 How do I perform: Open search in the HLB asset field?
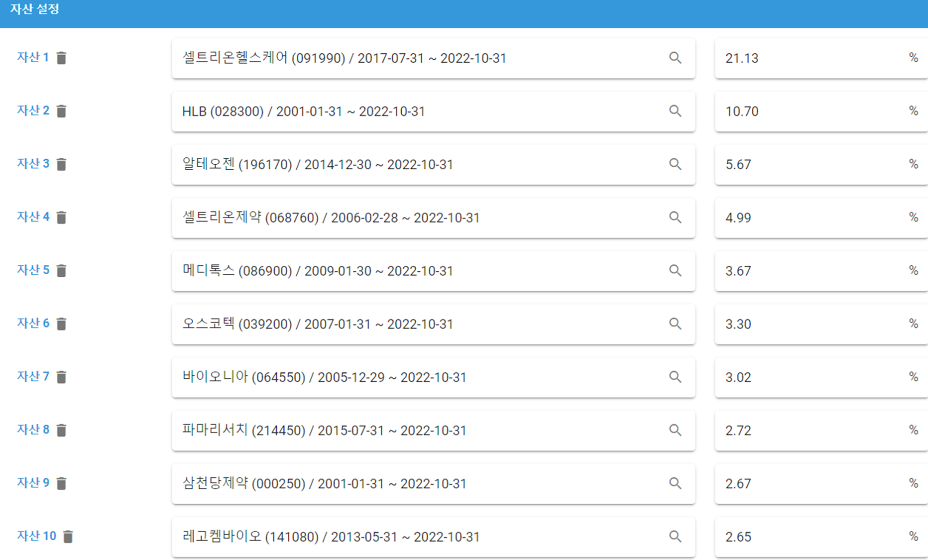675,111
